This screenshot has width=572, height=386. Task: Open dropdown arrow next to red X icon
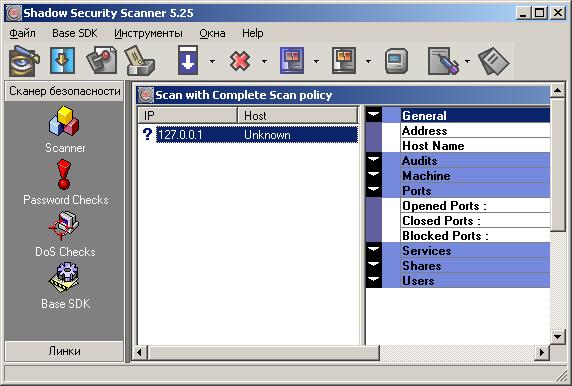click(264, 61)
